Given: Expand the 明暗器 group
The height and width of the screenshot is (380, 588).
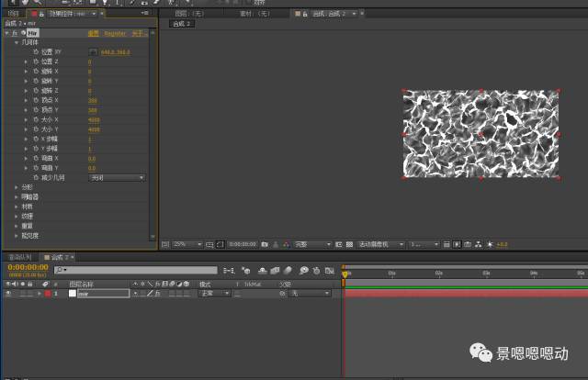Looking at the screenshot, I should point(17,196).
